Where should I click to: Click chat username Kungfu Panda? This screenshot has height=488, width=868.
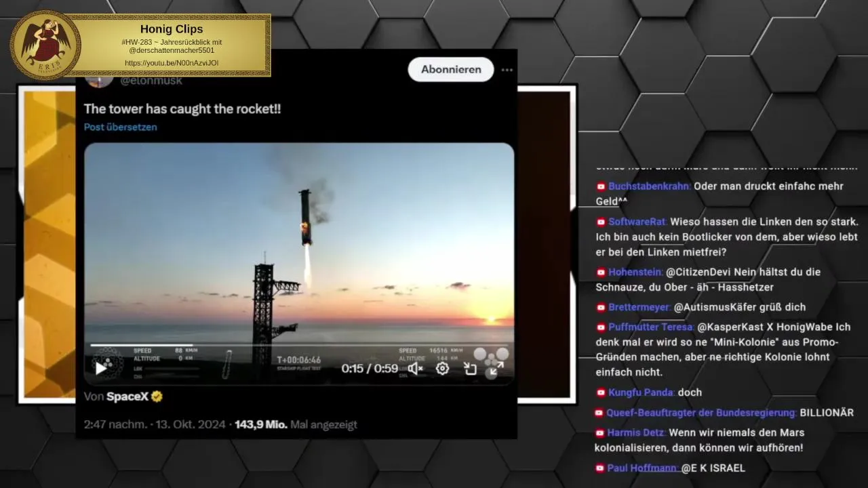pos(641,392)
